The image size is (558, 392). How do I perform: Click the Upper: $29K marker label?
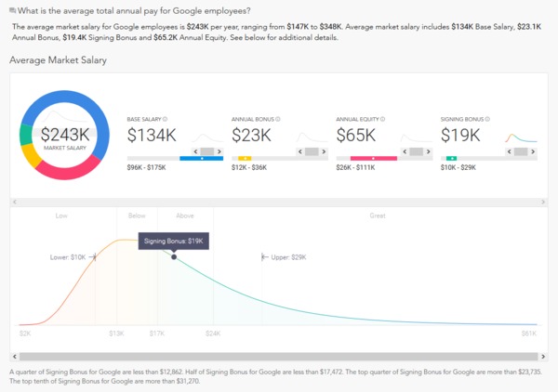288,257
